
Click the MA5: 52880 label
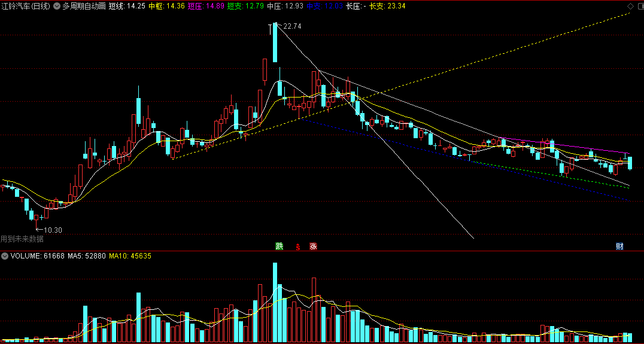click(87, 255)
